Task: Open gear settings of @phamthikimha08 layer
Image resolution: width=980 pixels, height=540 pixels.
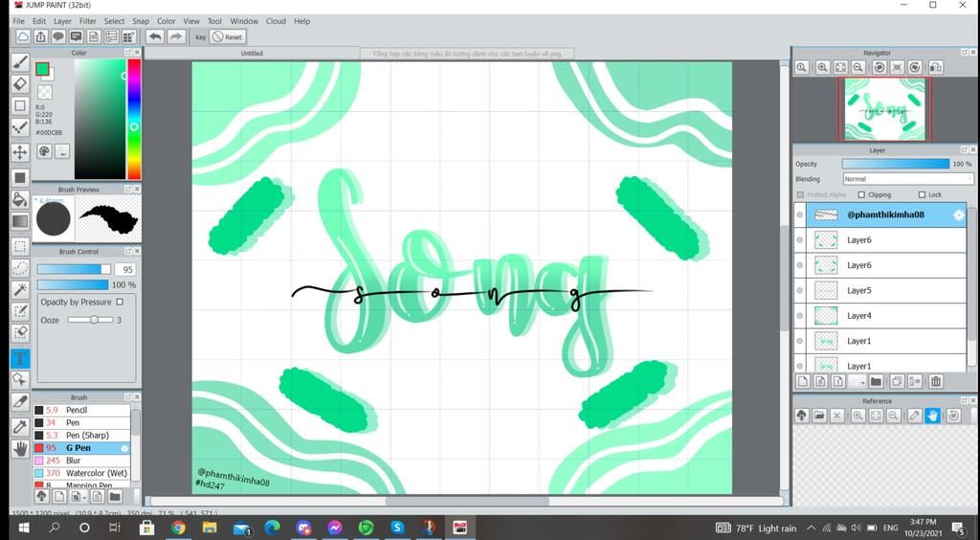Action: click(x=958, y=215)
